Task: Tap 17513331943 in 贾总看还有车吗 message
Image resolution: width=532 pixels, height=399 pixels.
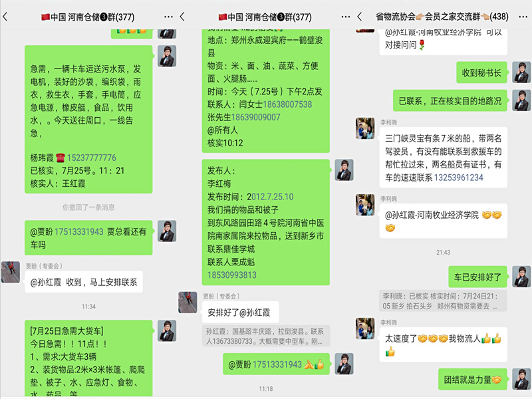Action: pyautogui.click(x=78, y=231)
